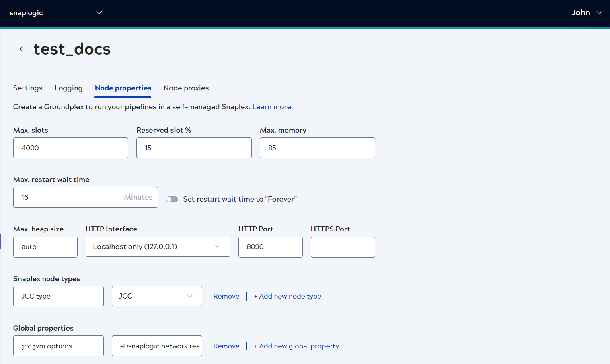610x364 pixels.
Task: Remove the JCC node type entry
Action: tap(226, 296)
